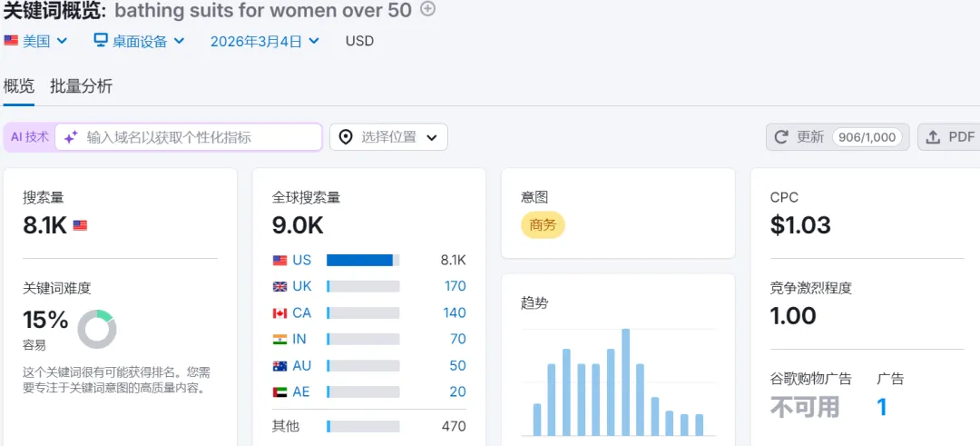The height and width of the screenshot is (446, 980).
Task: Click the UK search volume 170 link
Action: (x=455, y=286)
